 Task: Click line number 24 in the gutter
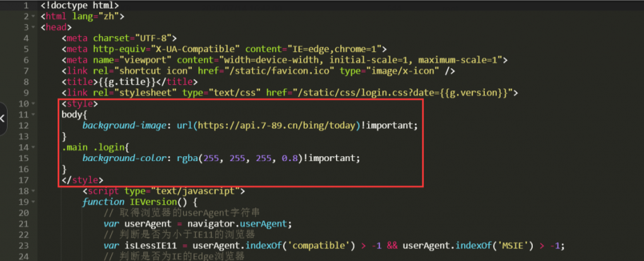[23, 256]
